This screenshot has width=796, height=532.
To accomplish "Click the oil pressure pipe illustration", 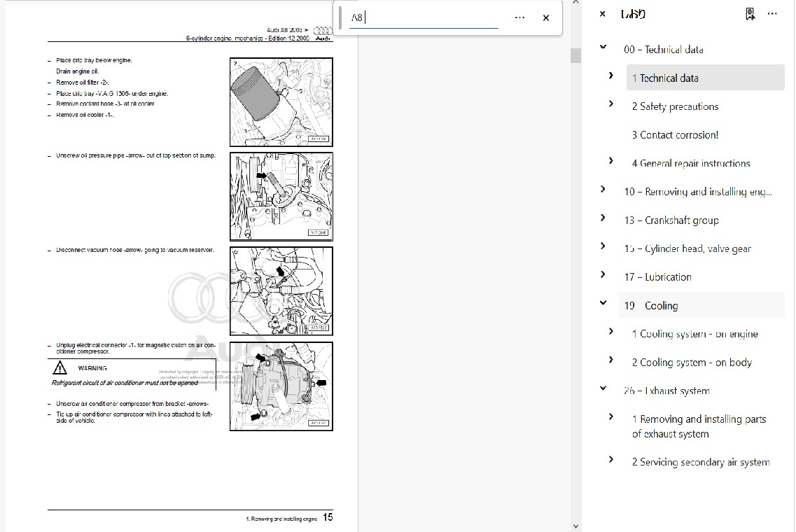I will point(281,197).
